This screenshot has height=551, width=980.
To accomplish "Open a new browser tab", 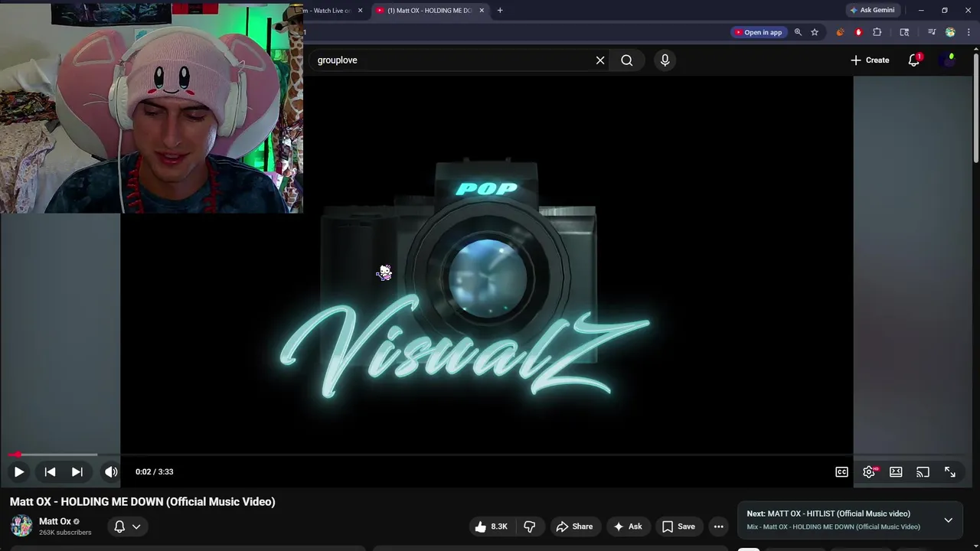I will point(500,11).
